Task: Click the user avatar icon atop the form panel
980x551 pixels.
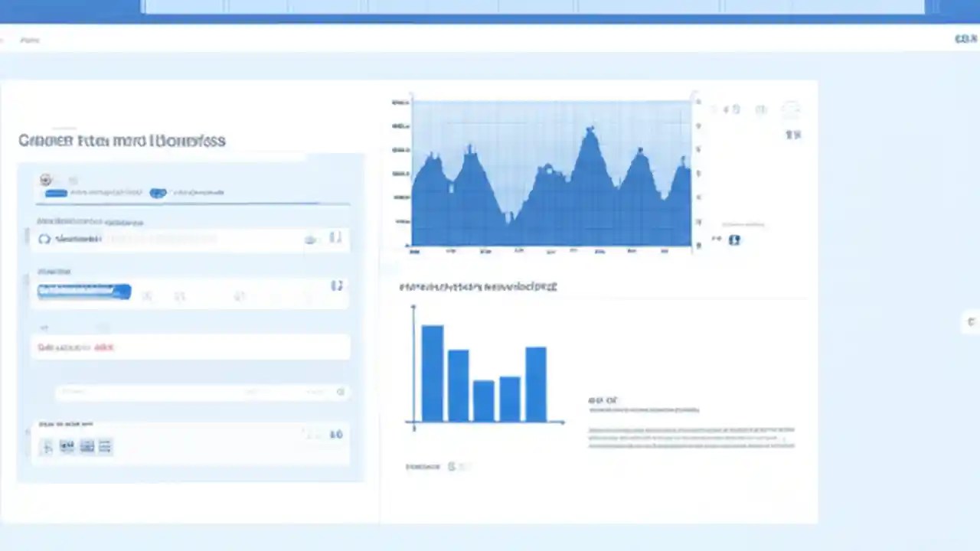Action: 45,179
